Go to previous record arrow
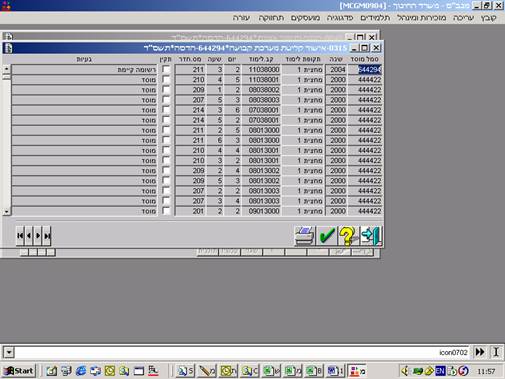Viewport: 505px width, 379px height. (29, 236)
